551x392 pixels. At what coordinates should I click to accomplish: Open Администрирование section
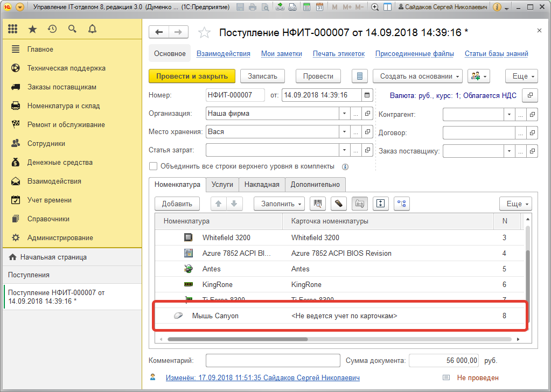coord(60,238)
